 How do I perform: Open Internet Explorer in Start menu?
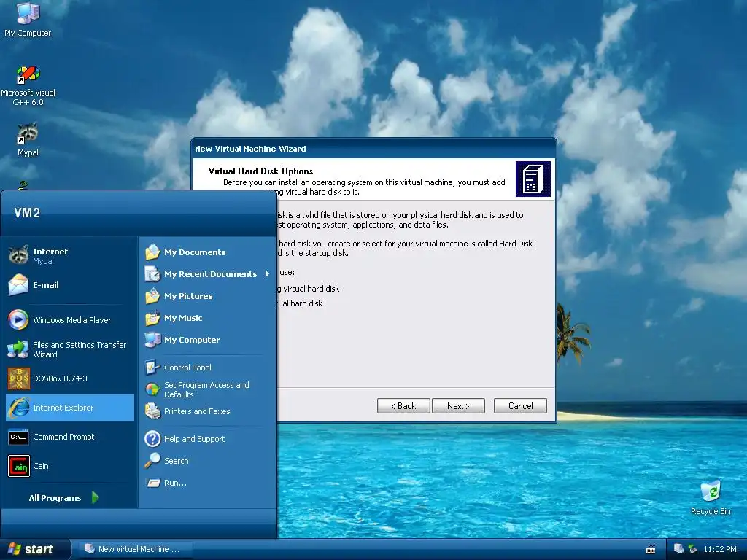click(x=70, y=408)
